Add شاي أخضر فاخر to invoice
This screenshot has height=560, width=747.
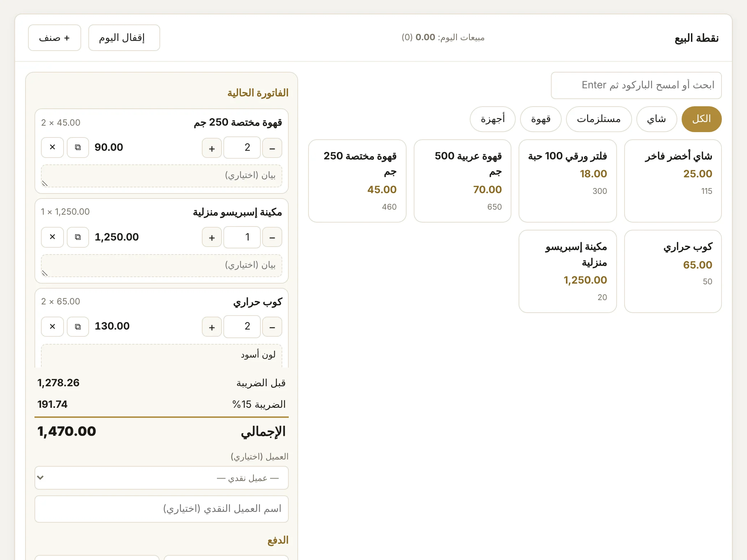673,181
